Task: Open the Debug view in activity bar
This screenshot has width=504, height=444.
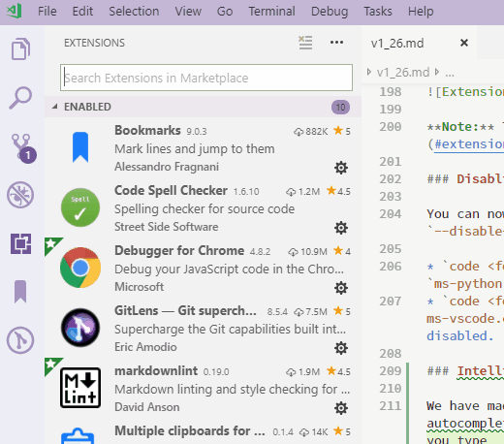Action: click(20, 195)
